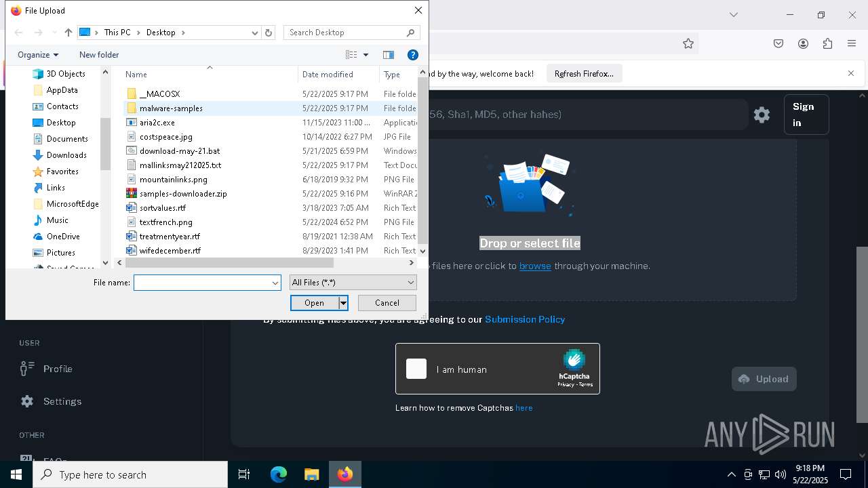Open Pictures in the navigation pane
The image size is (868, 488).
pyautogui.click(x=61, y=253)
